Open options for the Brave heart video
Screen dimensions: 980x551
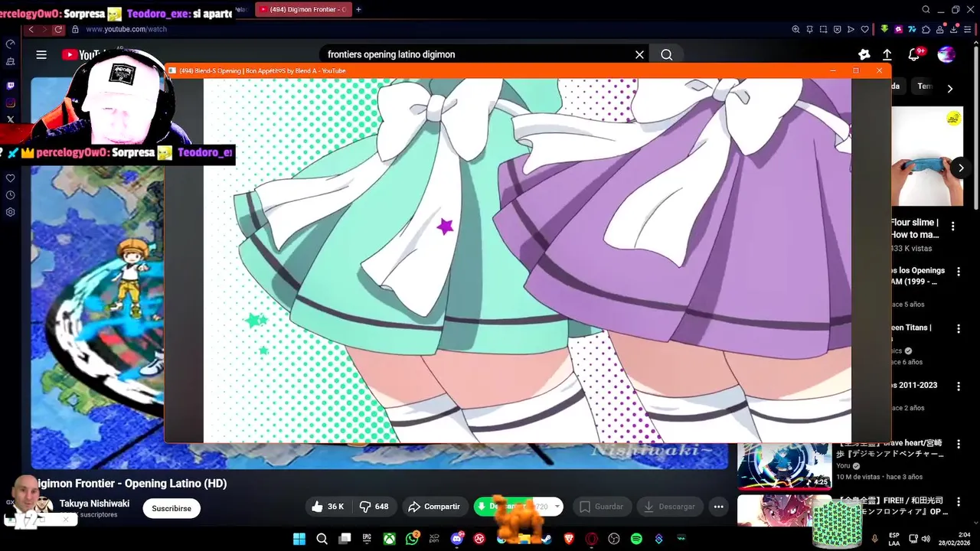coord(958,445)
